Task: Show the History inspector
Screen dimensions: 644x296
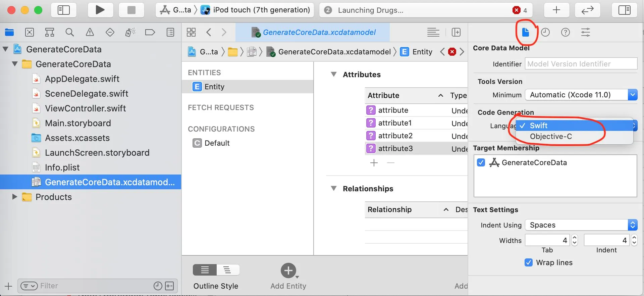Action: [545, 32]
